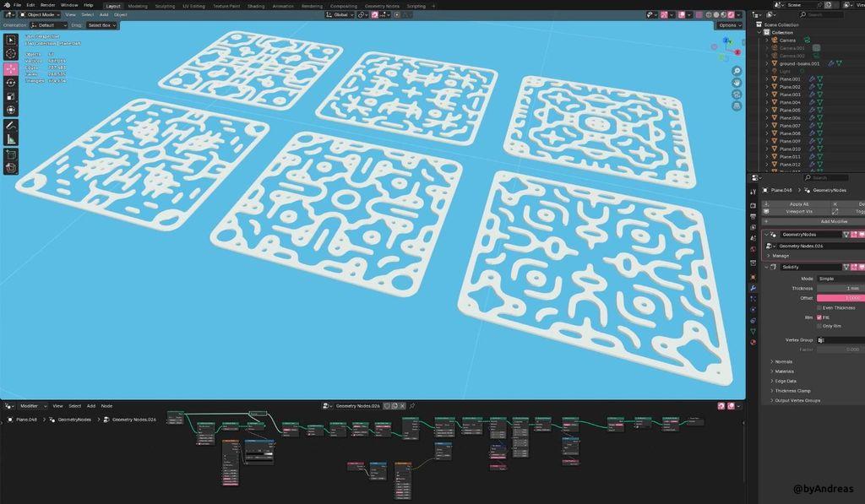Enable the Even Thickness checkbox
Screen dimensions: 865x504
click(819, 307)
